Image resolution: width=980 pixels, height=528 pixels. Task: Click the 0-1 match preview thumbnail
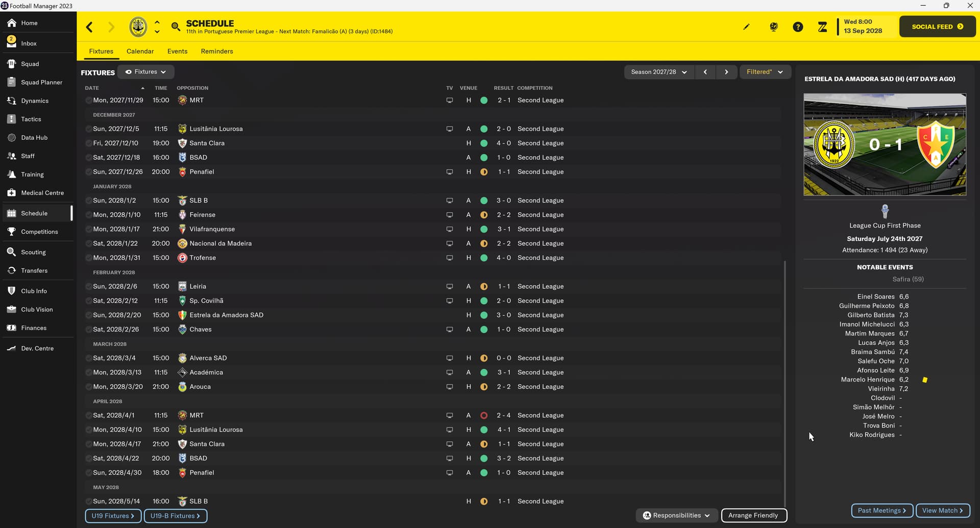(885, 144)
